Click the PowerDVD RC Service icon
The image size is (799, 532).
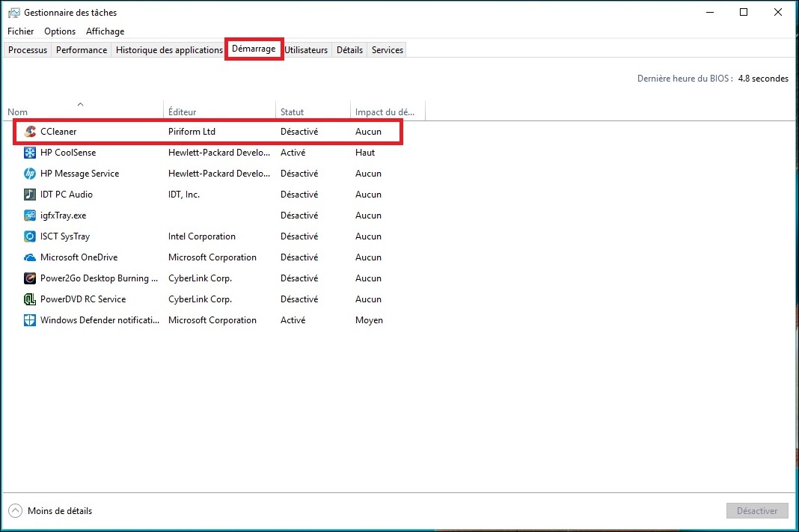(30, 299)
